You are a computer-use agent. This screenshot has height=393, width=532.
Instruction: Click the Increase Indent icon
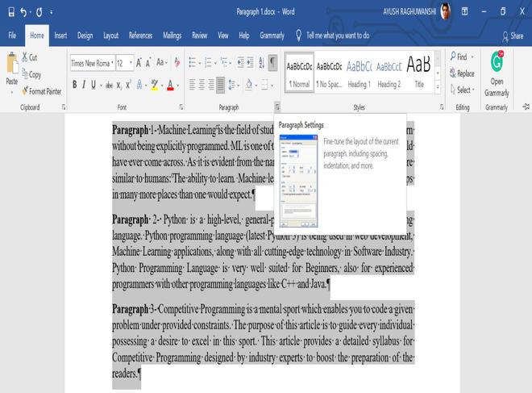click(x=250, y=62)
